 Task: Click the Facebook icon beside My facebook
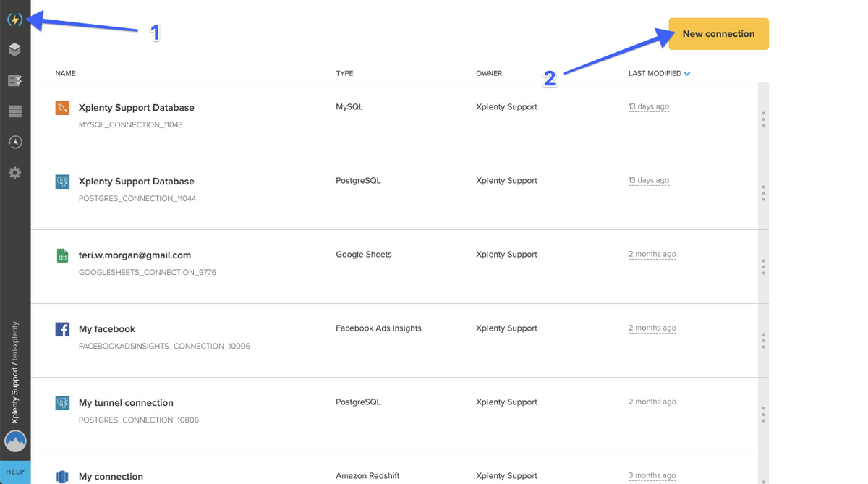point(62,329)
